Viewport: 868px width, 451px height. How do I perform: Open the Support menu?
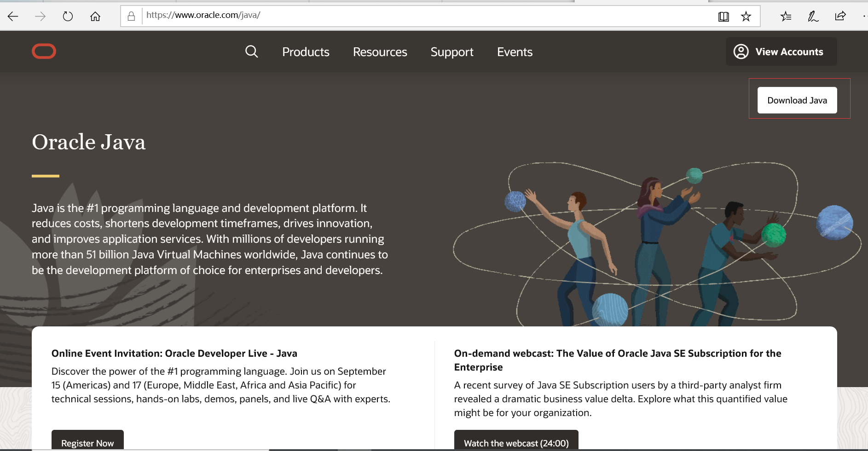[x=452, y=52]
